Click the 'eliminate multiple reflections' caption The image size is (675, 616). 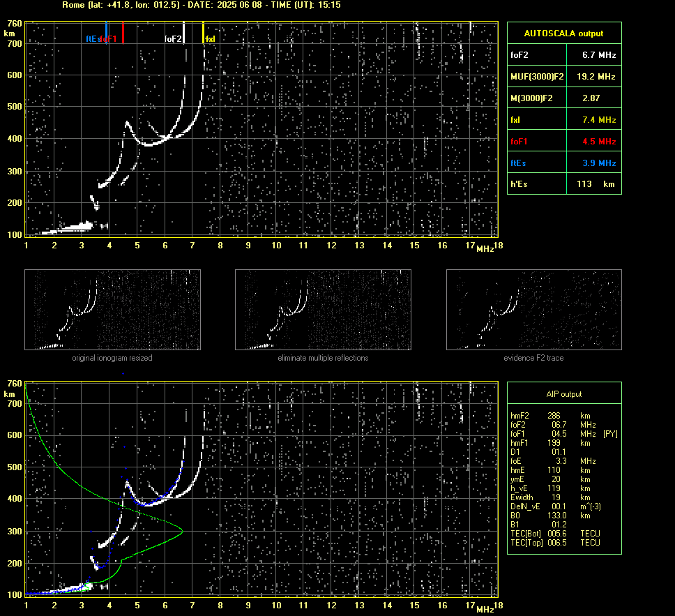coord(323,358)
